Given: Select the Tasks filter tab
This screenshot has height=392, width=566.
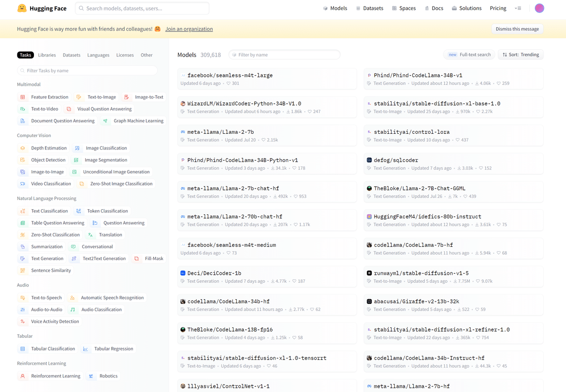Looking at the screenshot, I should pyautogui.click(x=25, y=55).
